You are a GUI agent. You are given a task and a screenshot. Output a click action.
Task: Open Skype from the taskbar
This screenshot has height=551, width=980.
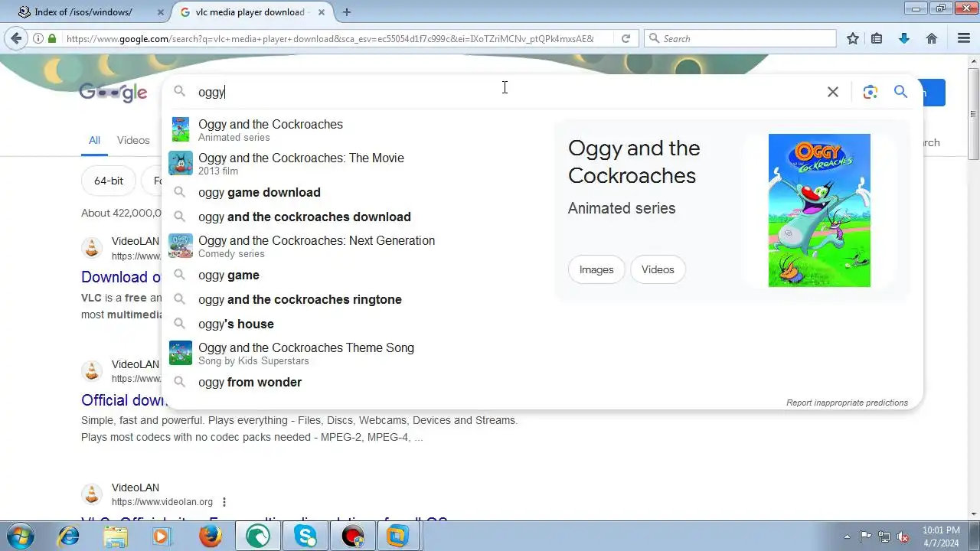coord(305,536)
